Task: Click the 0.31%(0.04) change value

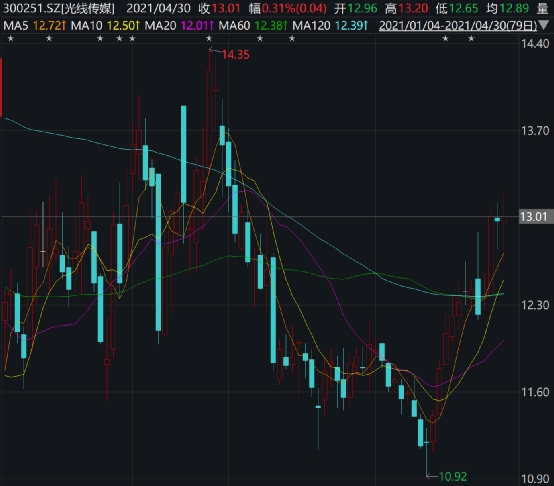Action: pyautogui.click(x=294, y=8)
